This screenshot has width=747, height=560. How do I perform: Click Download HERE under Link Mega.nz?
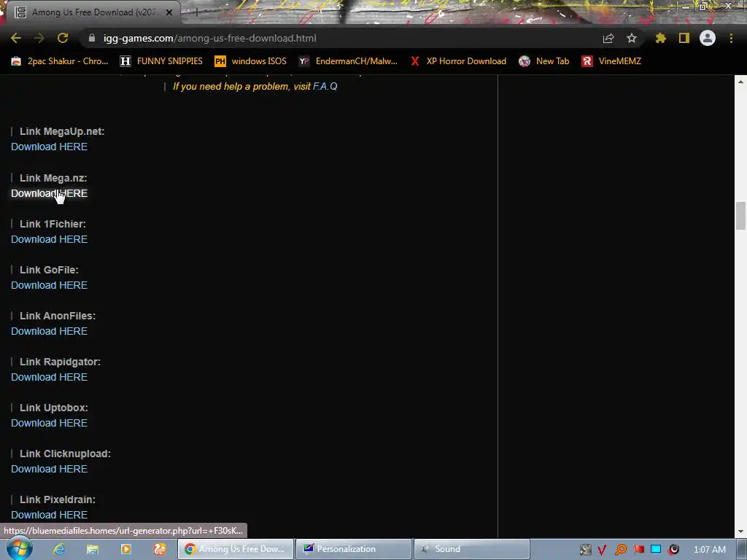49,193
